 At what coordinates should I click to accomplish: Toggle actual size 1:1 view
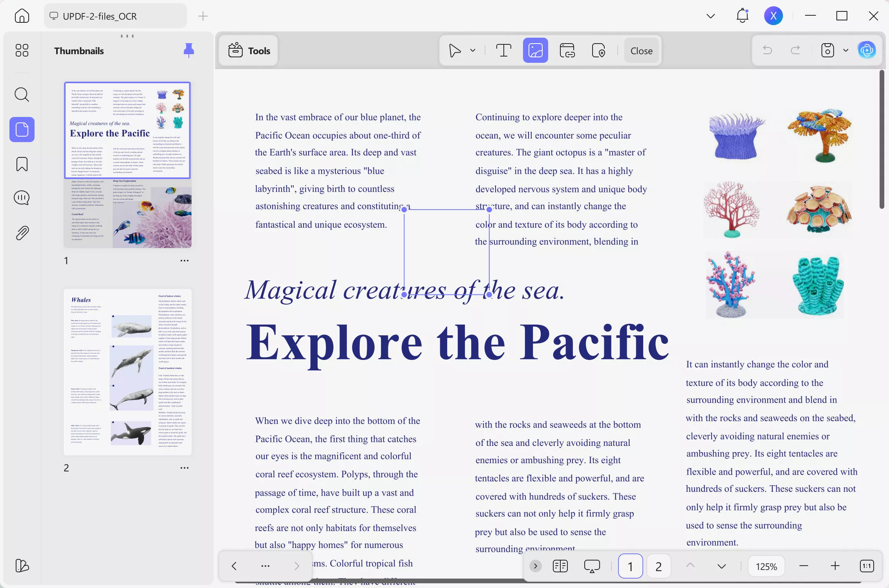coord(867,566)
